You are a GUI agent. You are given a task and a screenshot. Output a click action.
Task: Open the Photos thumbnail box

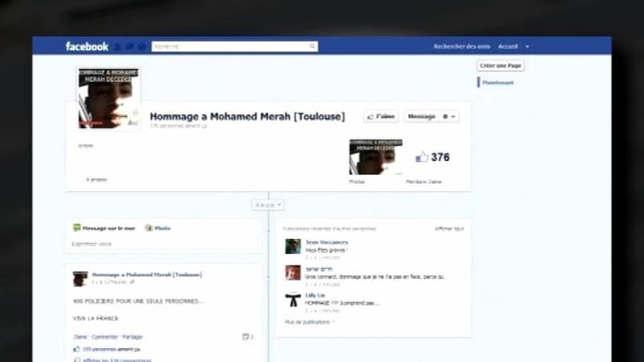pos(375,157)
